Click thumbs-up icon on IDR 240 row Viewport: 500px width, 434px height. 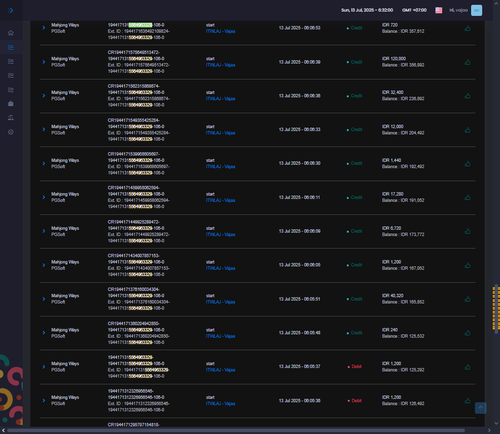pos(468,333)
